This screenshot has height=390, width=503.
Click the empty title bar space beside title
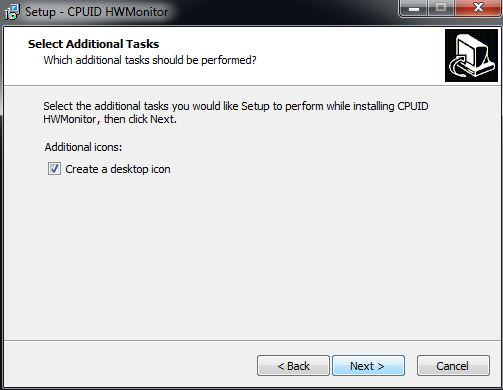tap(283, 12)
